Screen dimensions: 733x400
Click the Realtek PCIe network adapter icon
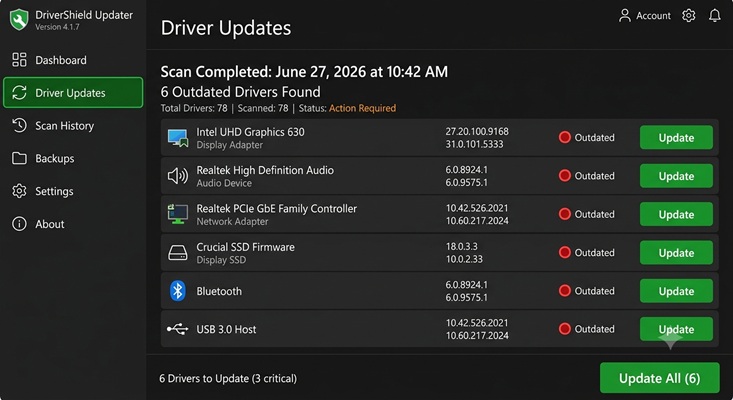coord(178,214)
